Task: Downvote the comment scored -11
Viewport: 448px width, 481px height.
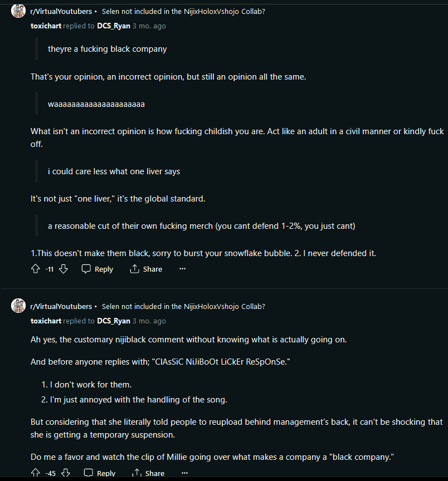Action: pyautogui.click(x=64, y=269)
